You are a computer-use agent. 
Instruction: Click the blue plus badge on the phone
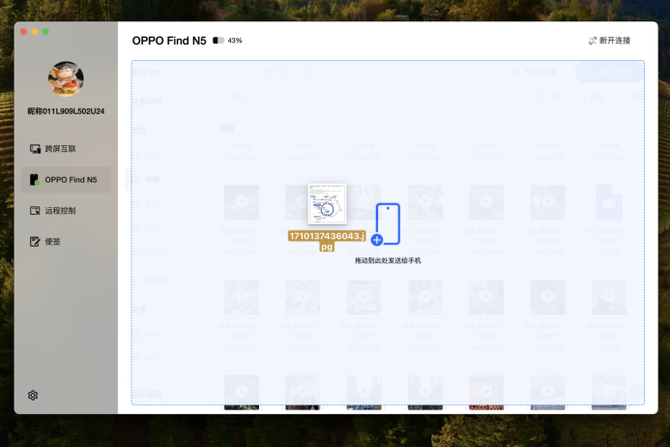pos(377,240)
